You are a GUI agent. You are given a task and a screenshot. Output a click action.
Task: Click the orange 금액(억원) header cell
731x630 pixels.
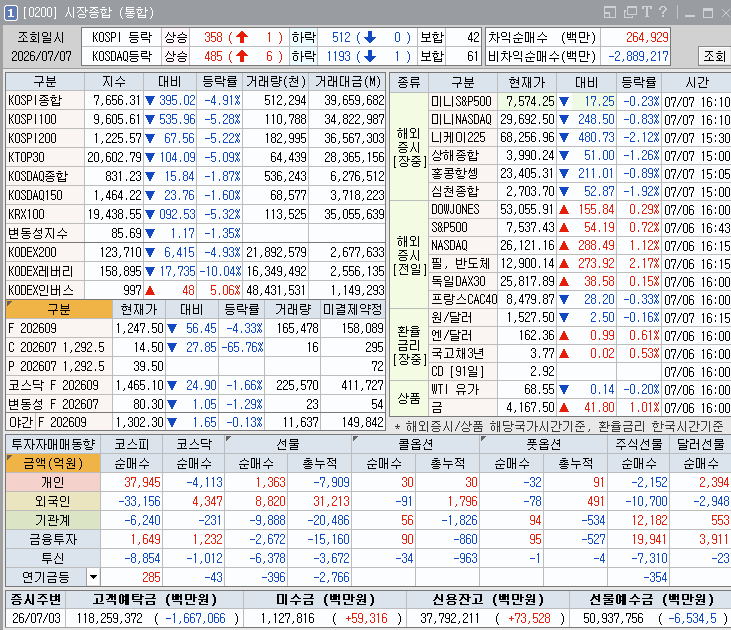point(53,464)
